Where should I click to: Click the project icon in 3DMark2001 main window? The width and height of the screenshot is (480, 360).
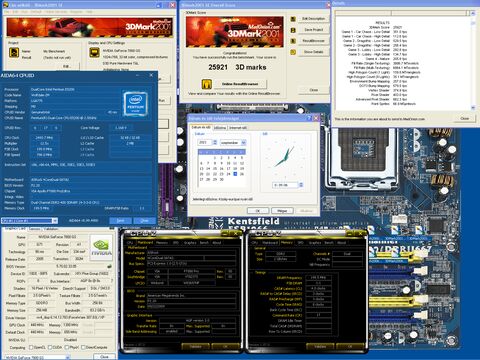(14, 53)
